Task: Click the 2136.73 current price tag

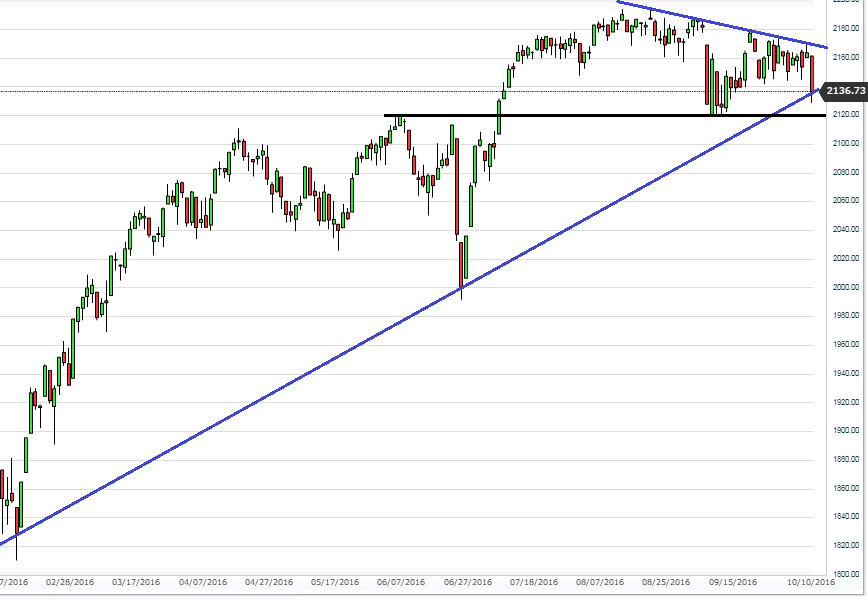Action: [843, 91]
